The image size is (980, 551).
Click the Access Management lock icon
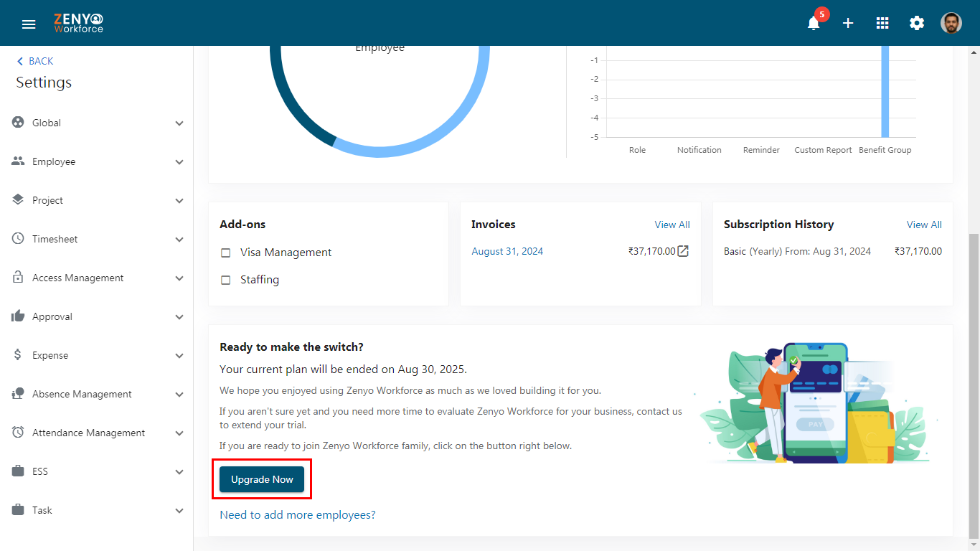click(18, 277)
